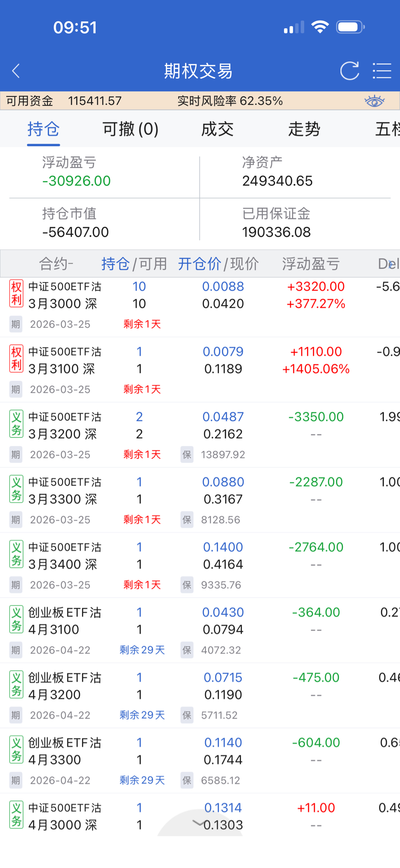Select the 走势 tab
Image resolution: width=400 pixels, height=868 pixels.
coord(304,129)
